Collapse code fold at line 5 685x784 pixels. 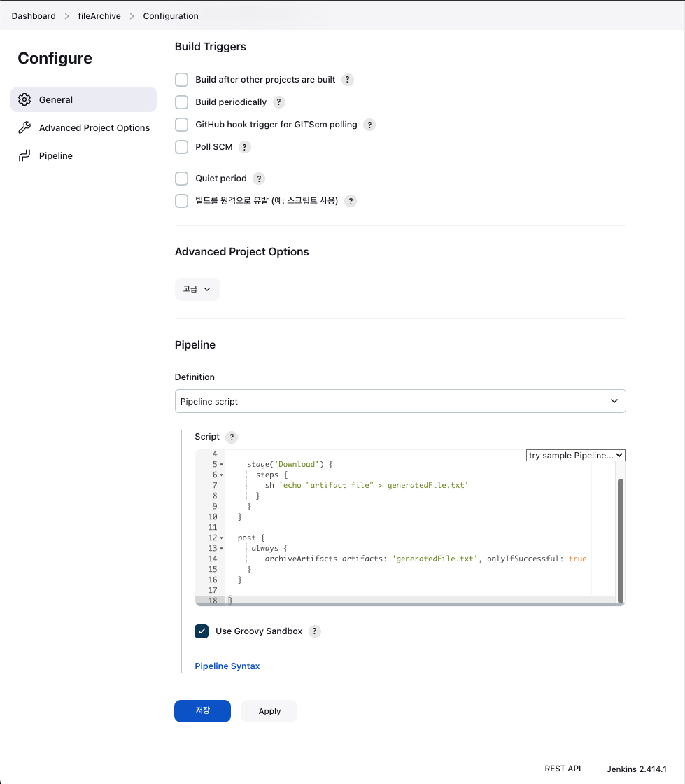(221, 465)
